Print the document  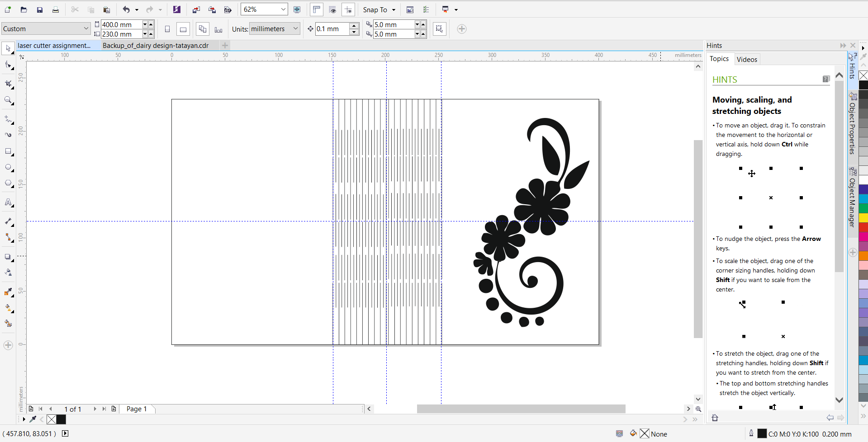pos(56,9)
